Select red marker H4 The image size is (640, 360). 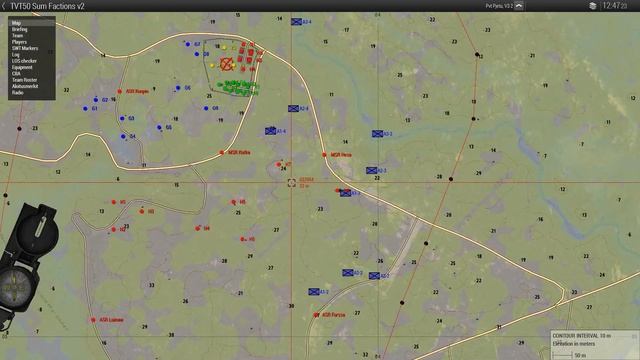(198, 229)
